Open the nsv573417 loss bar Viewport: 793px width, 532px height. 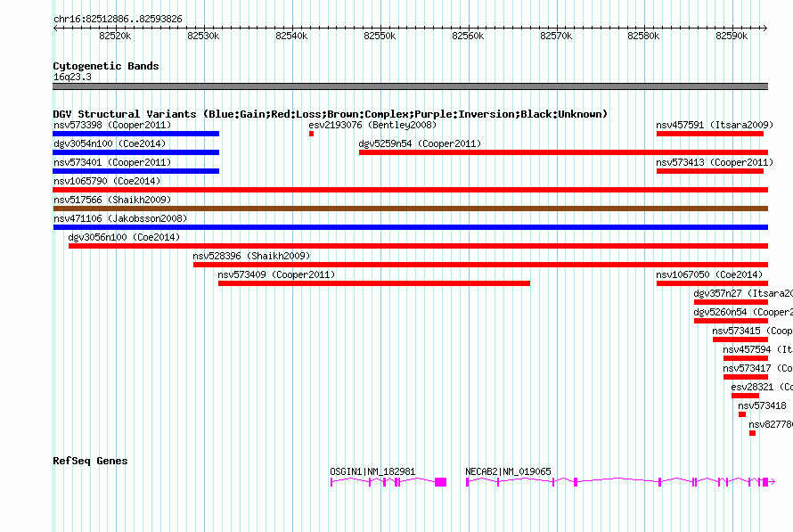[x=746, y=377]
